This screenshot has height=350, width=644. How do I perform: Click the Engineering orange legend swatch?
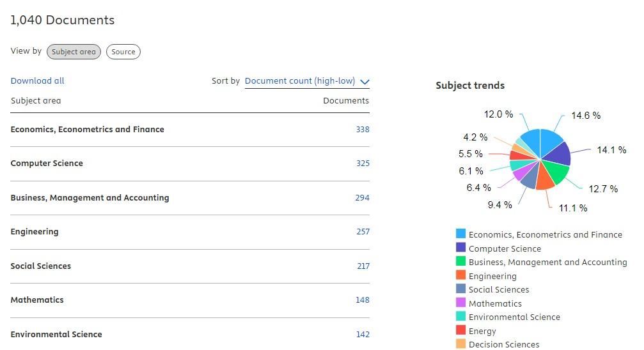coord(461,275)
